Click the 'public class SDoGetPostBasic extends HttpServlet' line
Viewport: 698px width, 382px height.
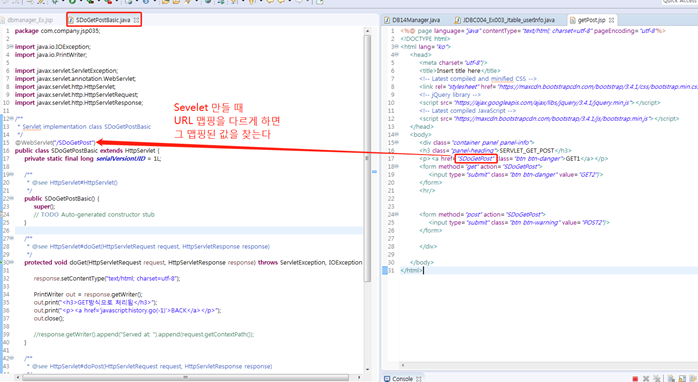[87, 151]
